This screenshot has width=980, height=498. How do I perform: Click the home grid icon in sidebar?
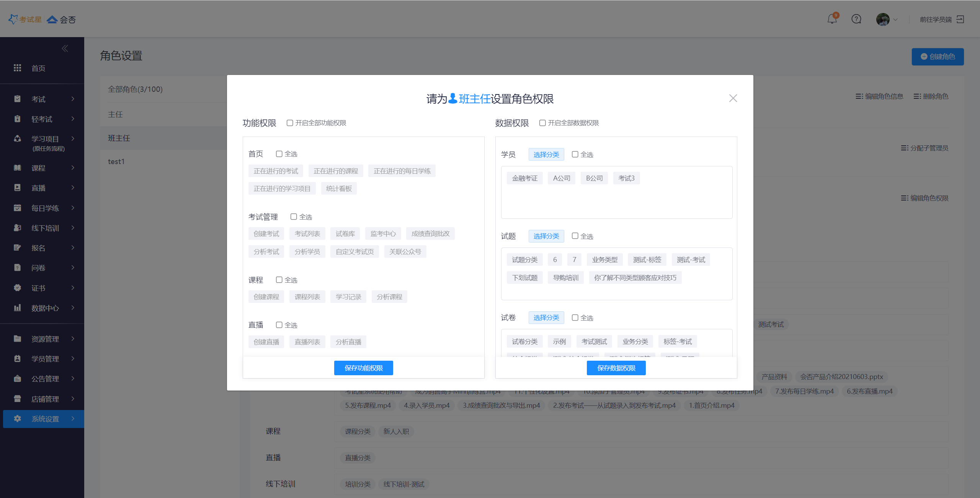coord(17,68)
